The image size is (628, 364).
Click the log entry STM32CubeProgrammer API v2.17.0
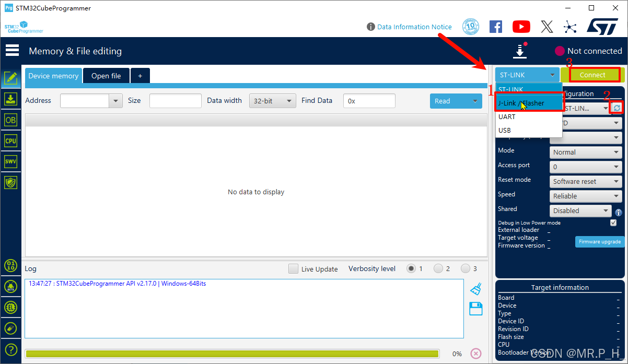(118, 284)
